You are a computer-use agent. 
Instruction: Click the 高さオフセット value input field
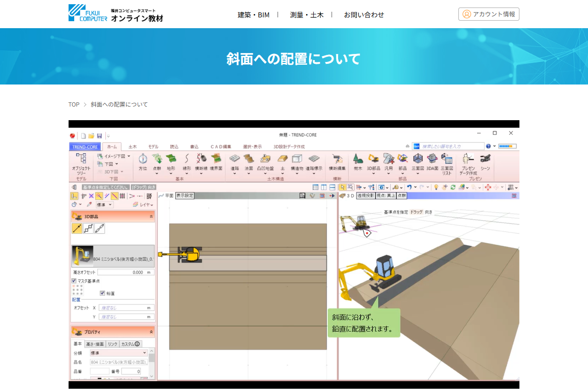tap(126, 271)
